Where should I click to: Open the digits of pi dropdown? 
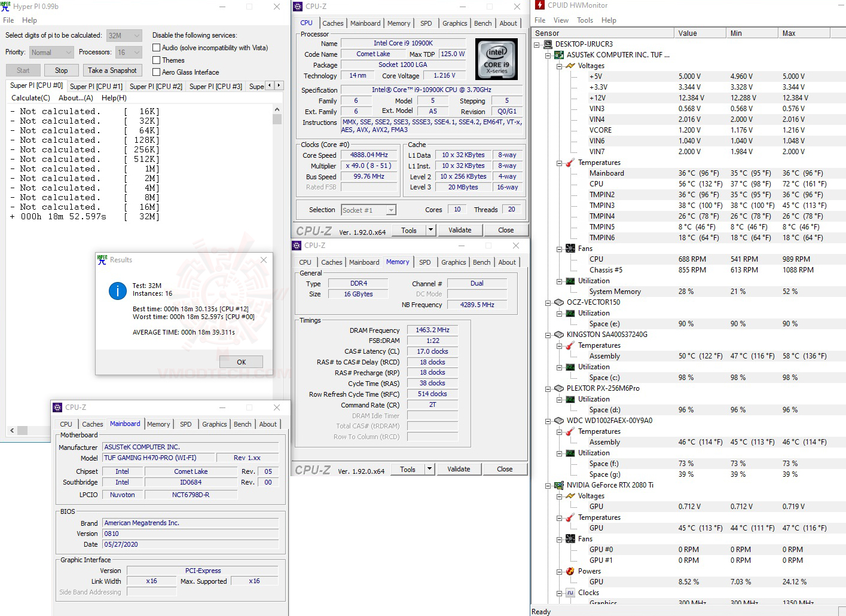point(136,35)
